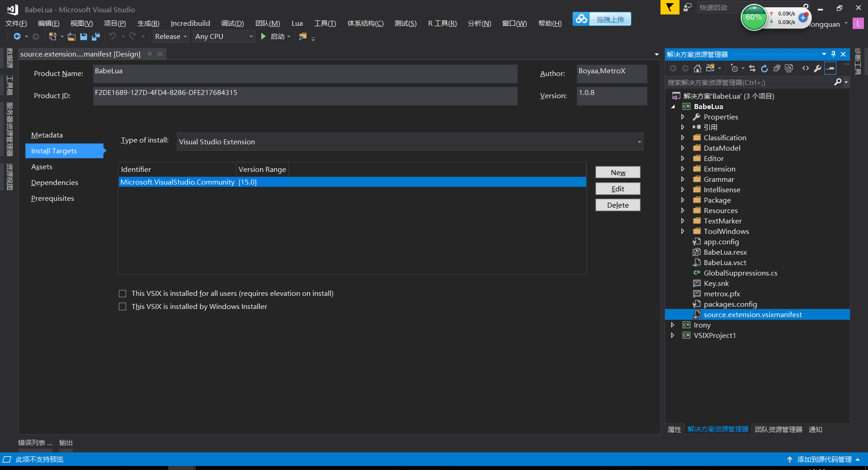
Task: Click the Preview Selected Items icon
Action: coord(830,68)
